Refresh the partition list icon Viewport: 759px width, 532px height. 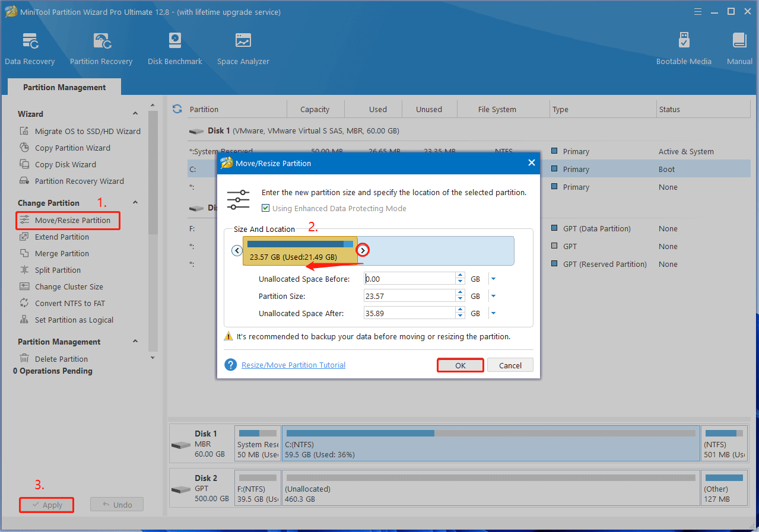(177, 109)
